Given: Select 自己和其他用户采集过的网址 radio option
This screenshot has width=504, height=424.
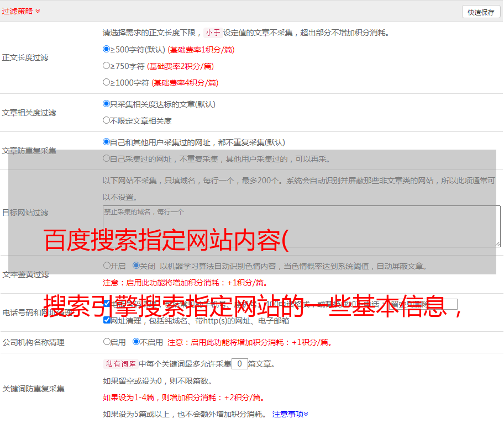Looking at the screenshot, I should 106,142.
